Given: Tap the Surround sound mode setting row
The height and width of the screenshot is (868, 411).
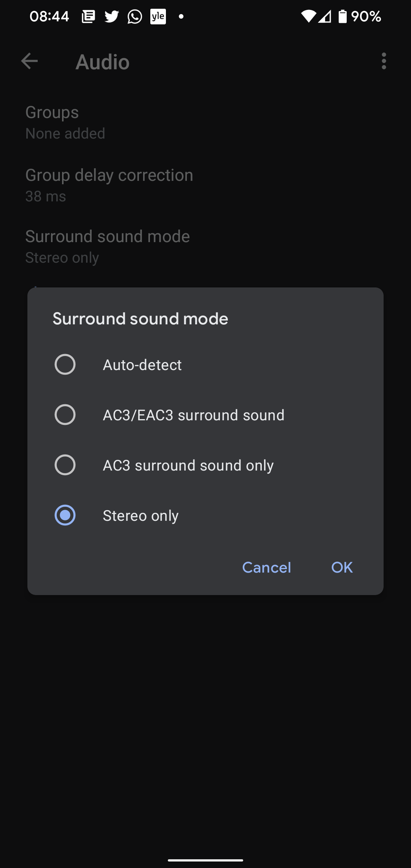Looking at the screenshot, I should tap(107, 246).
